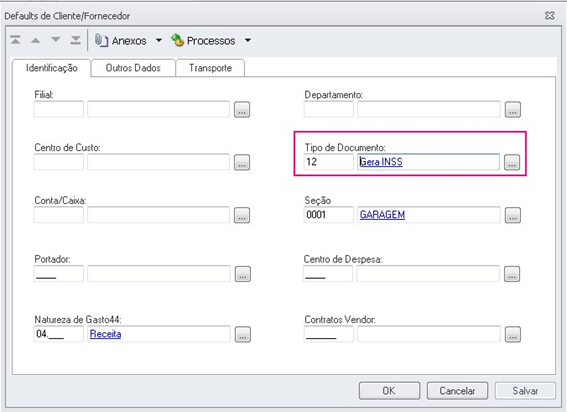Click the Conta/Caixa description field
The image size is (567, 412).
[158, 215]
